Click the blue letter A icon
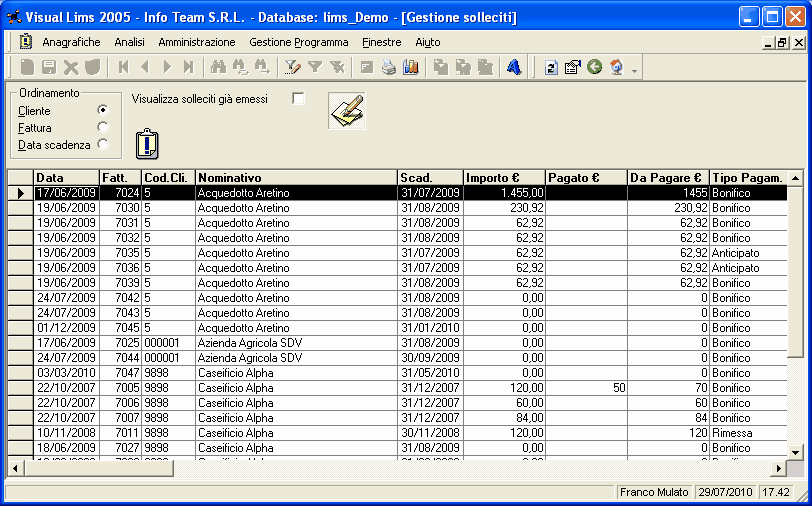 tap(514, 67)
